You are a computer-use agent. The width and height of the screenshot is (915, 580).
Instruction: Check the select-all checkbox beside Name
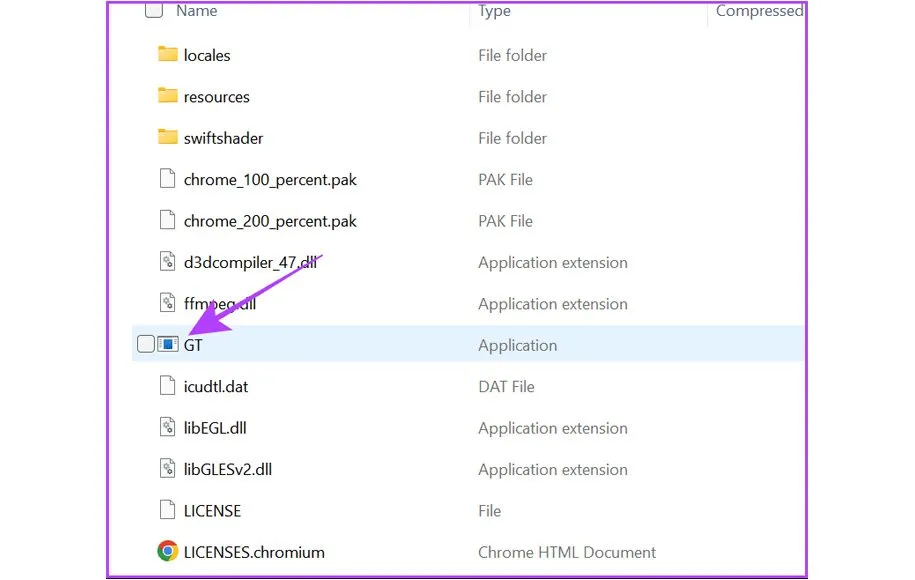(153, 10)
